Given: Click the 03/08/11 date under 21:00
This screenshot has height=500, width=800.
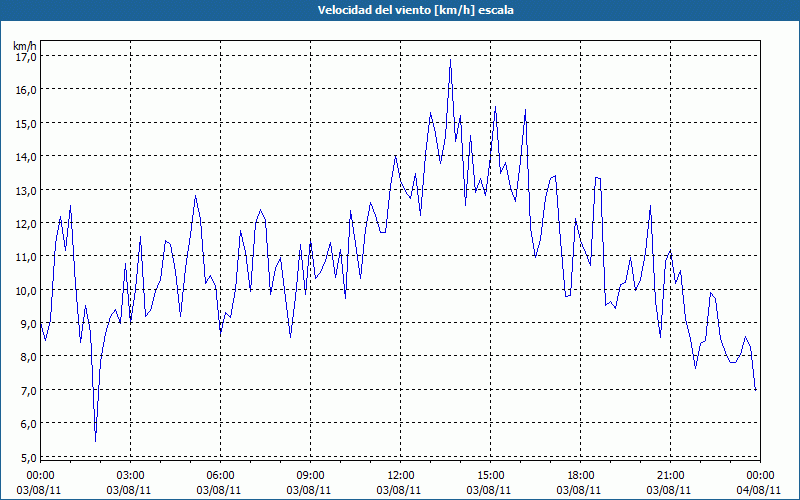Looking at the screenshot, I should (668, 490).
